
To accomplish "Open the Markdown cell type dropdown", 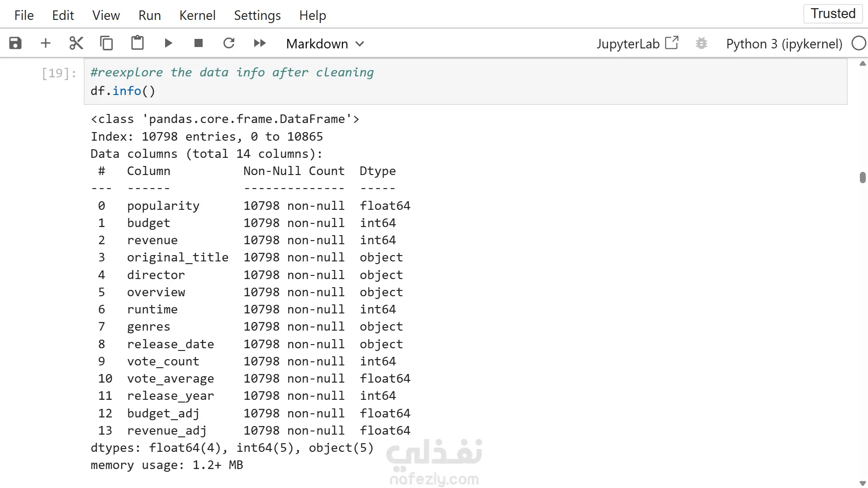I will (x=325, y=44).
